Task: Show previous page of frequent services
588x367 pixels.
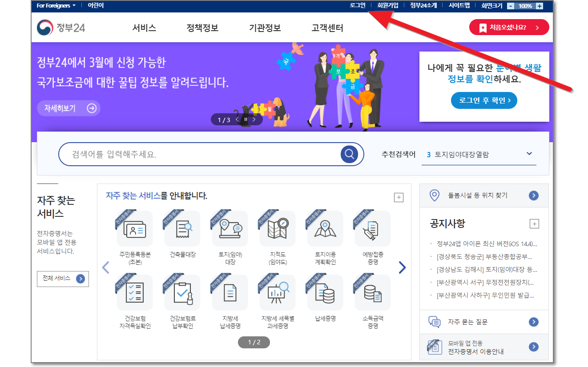Action: tap(105, 267)
